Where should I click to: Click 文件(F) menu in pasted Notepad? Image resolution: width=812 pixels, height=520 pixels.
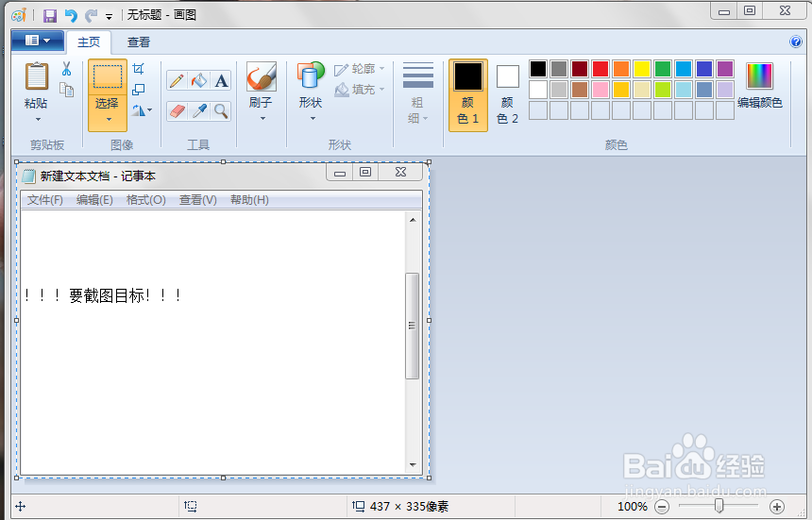[45, 200]
